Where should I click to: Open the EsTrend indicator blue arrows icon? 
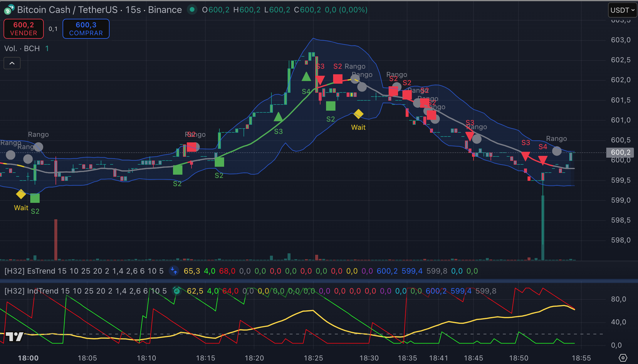tap(174, 271)
